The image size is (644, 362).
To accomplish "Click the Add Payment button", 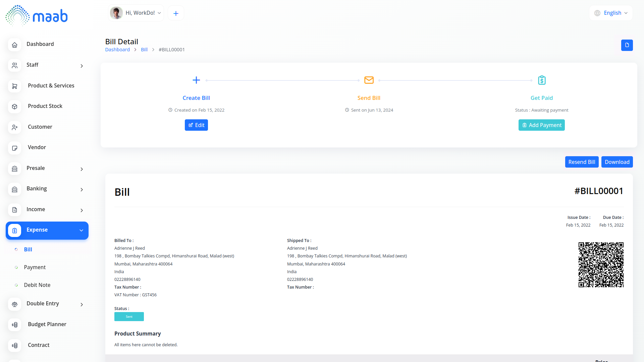I will [541, 125].
